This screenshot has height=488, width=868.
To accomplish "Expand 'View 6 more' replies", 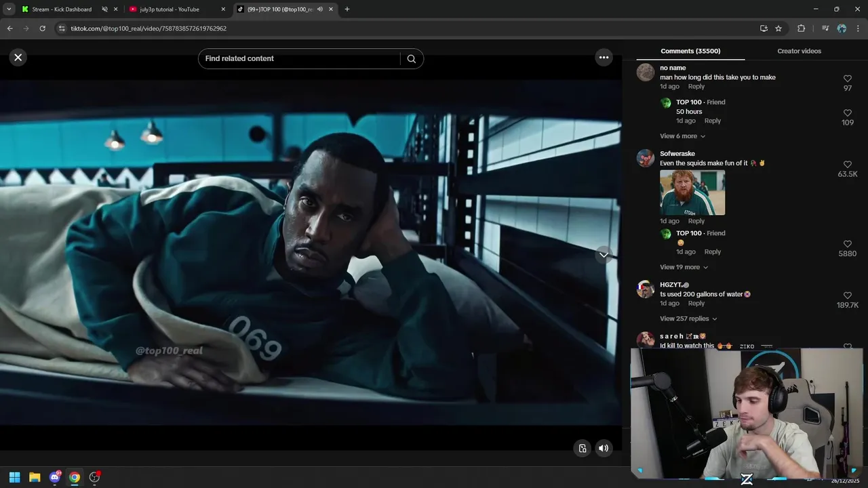I will click(682, 136).
